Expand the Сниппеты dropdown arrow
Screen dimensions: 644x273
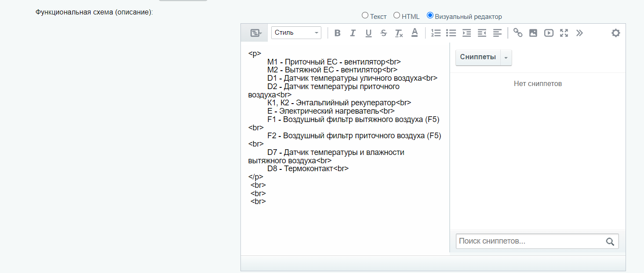pyautogui.click(x=506, y=57)
